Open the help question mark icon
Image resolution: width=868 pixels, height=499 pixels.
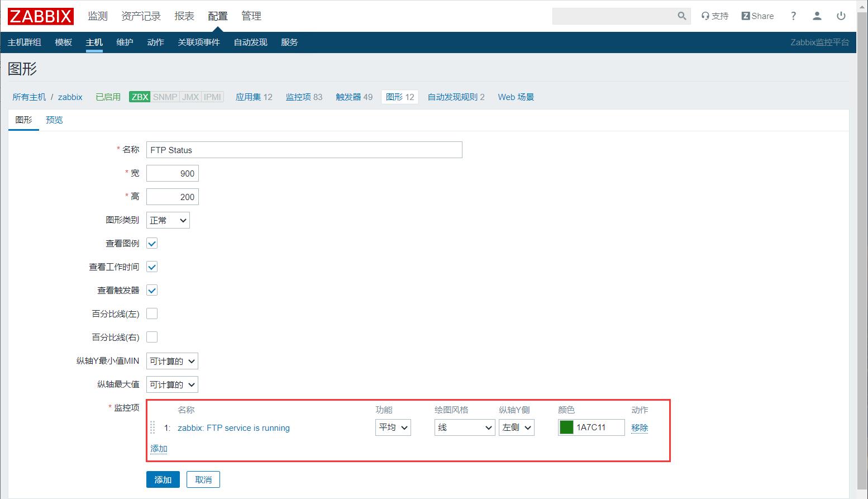point(793,16)
